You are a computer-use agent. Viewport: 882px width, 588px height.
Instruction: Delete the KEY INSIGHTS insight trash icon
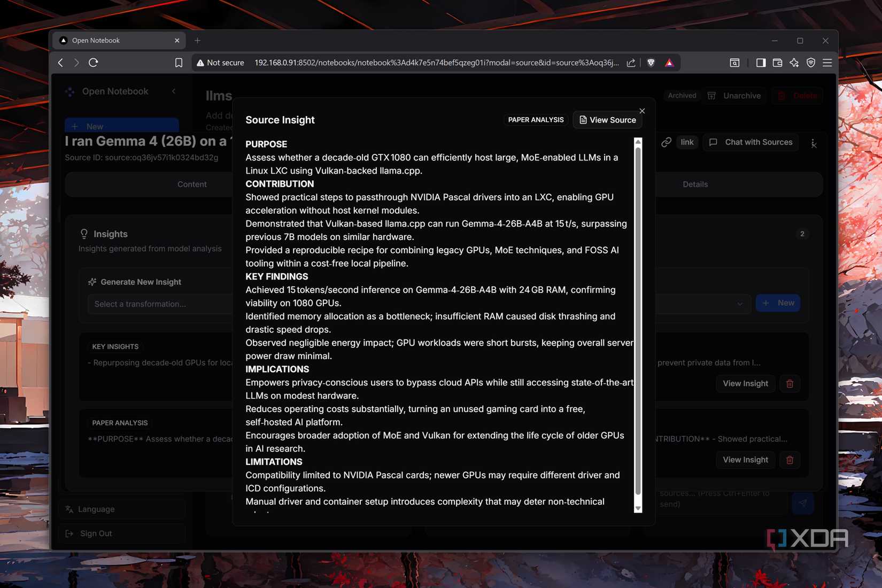[790, 383]
